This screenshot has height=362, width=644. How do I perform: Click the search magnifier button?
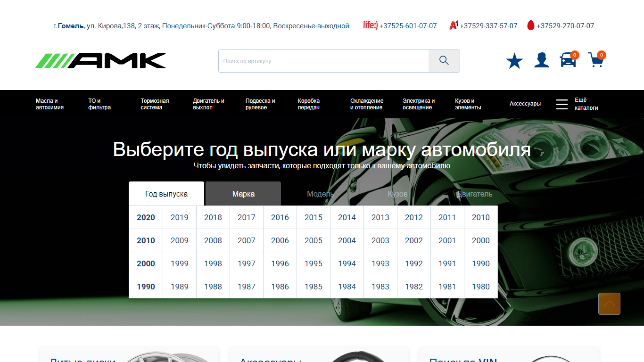(444, 61)
